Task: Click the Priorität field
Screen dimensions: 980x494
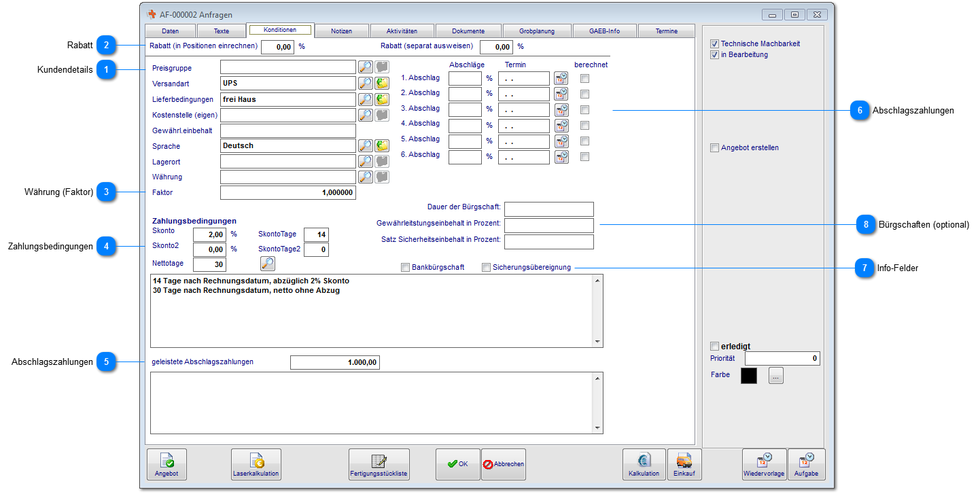Action: [x=782, y=358]
